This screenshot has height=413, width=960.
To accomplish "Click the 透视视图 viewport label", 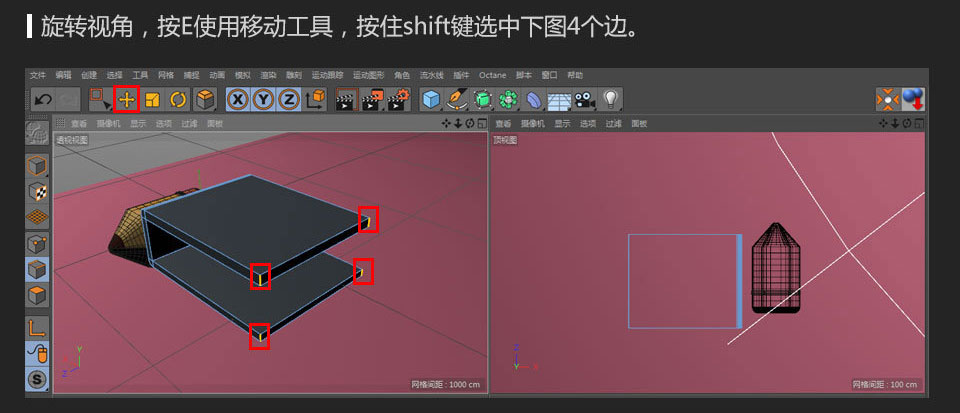I will [x=72, y=140].
